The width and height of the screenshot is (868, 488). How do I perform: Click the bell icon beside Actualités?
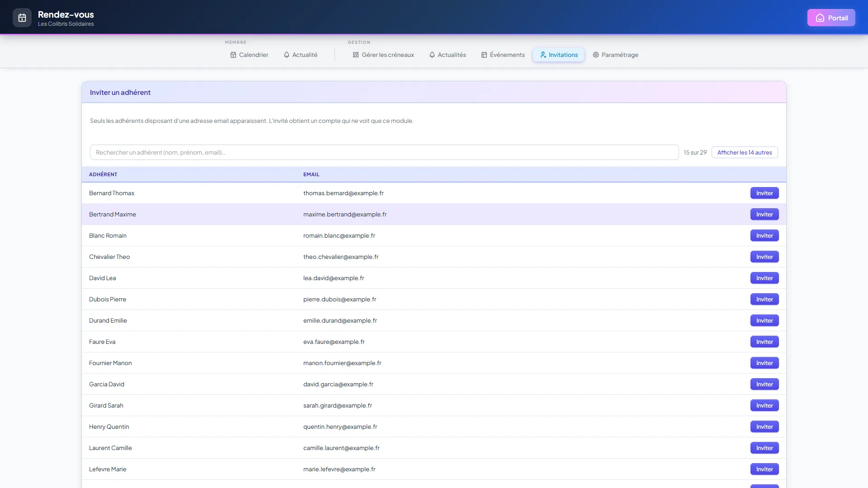[432, 55]
